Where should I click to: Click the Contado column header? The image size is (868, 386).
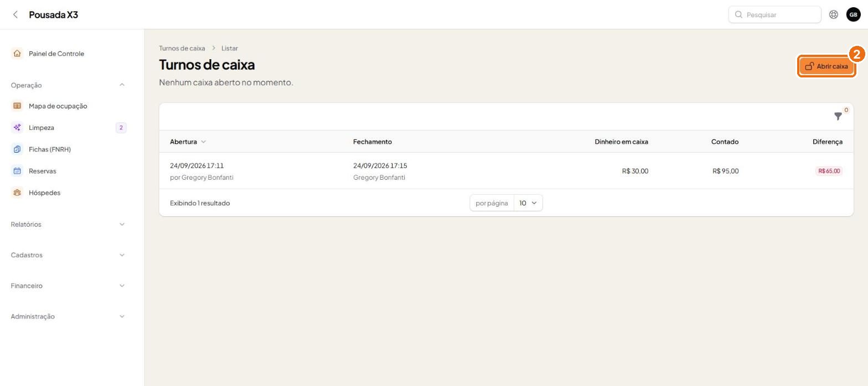pyautogui.click(x=725, y=142)
